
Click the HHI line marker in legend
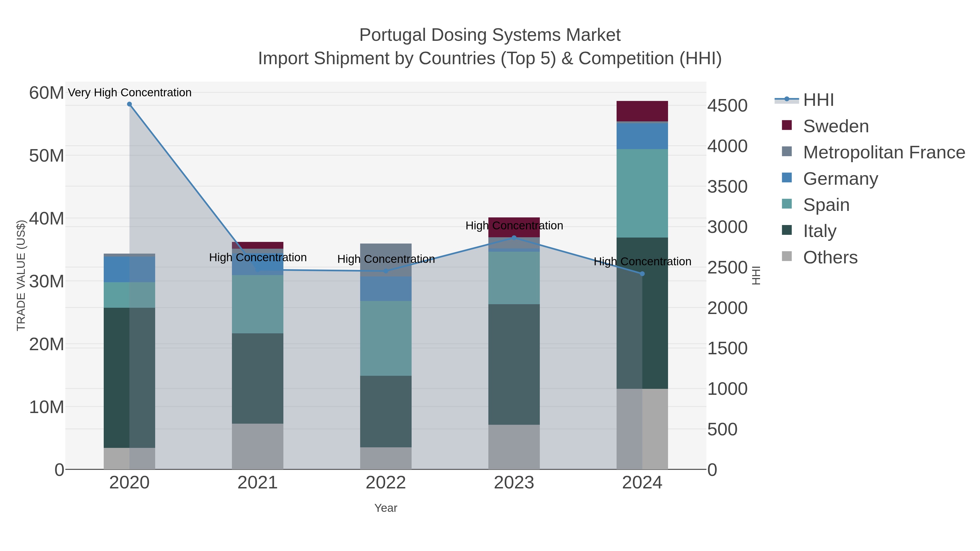point(787,99)
